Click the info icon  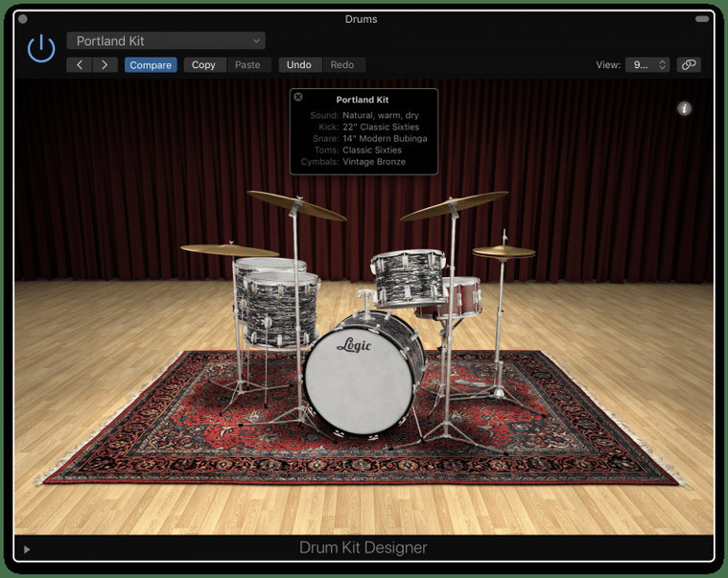[684, 108]
